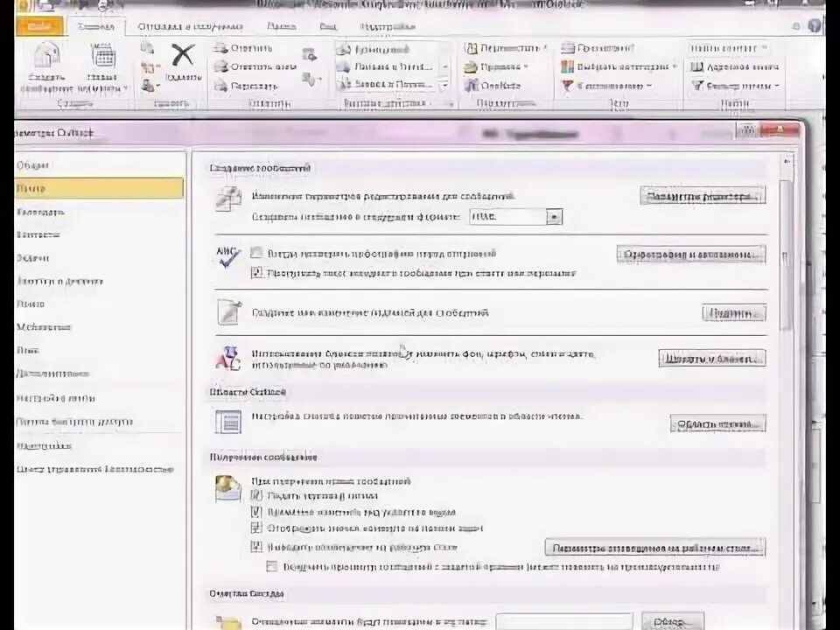The image size is (840, 630).
Task: Open the Переместить dropdown in ribbon
Action: [544, 47]
